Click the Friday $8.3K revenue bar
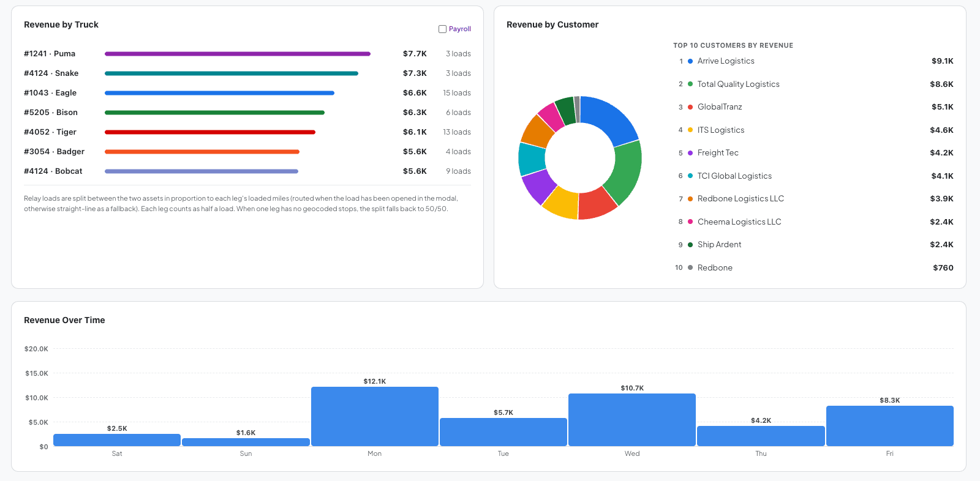980x481 pixels. point(890,426)
